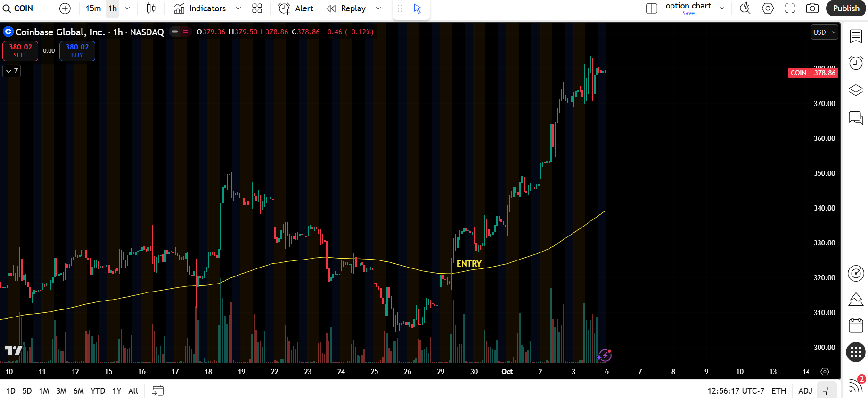The width and height of the screenshot is (868, 398).
Task: Select the 15m timeframe
Action: (93, 8)
